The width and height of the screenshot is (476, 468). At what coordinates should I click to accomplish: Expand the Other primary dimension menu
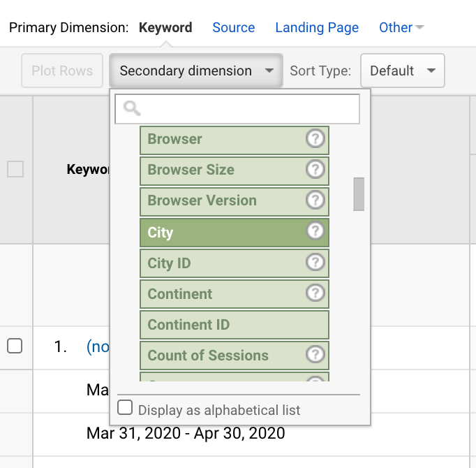tap(401, 28)
